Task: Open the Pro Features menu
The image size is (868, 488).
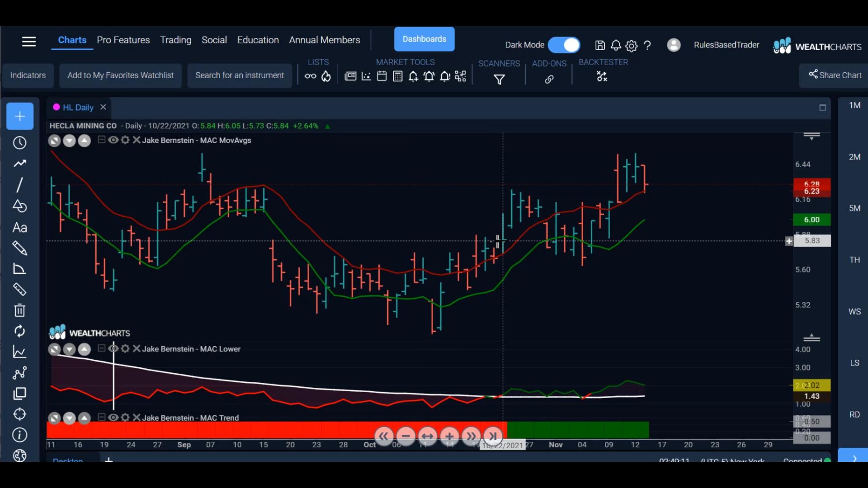Action: [x=123, y=40]
